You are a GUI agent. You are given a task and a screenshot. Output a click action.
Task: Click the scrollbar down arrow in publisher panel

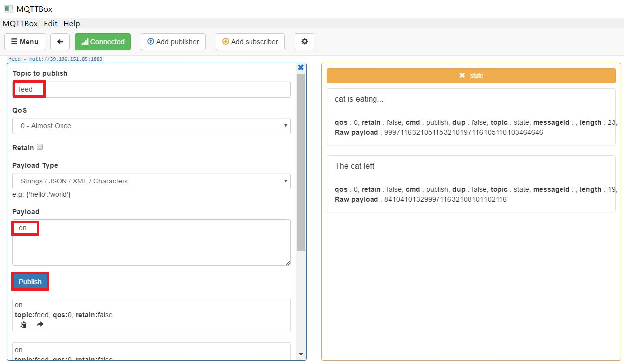301,355
